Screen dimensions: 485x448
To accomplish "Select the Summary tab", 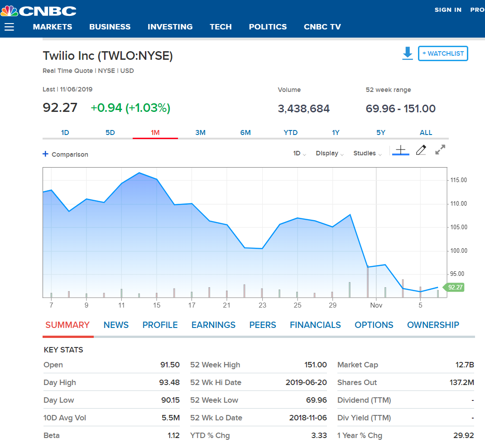I will click(67, 325).
